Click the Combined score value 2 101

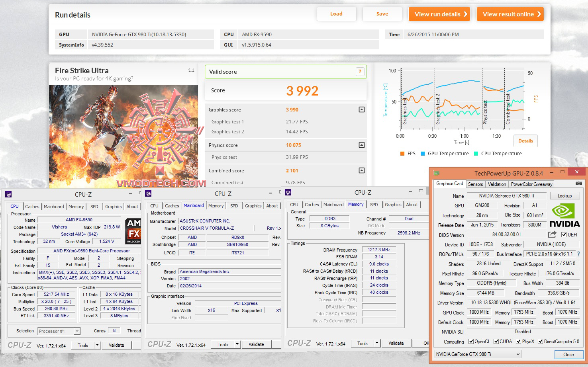(292, 171)
